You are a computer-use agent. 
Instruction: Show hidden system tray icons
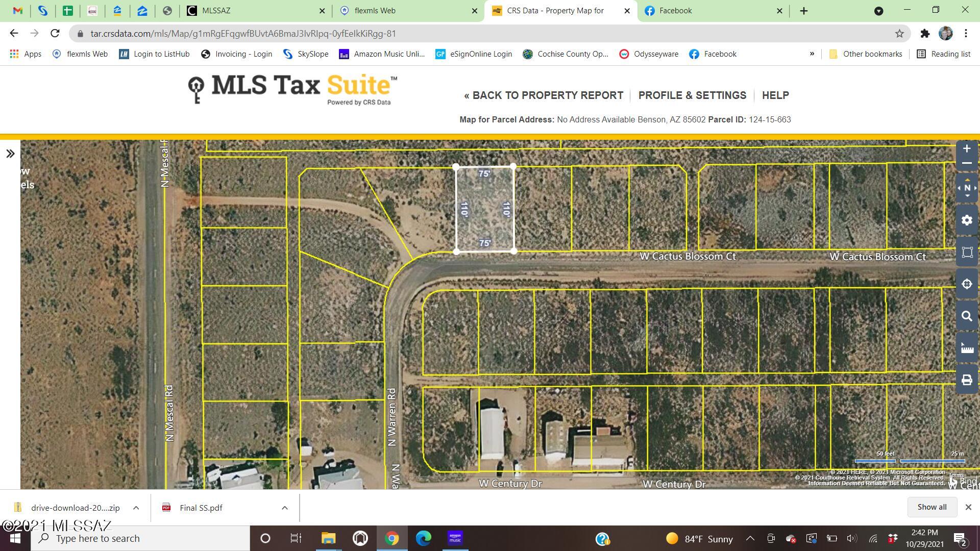750,539
